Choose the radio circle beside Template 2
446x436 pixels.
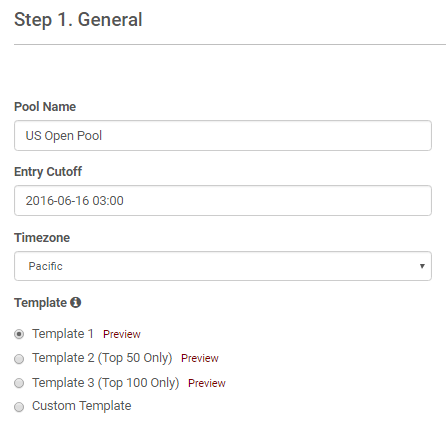[19, 359]
